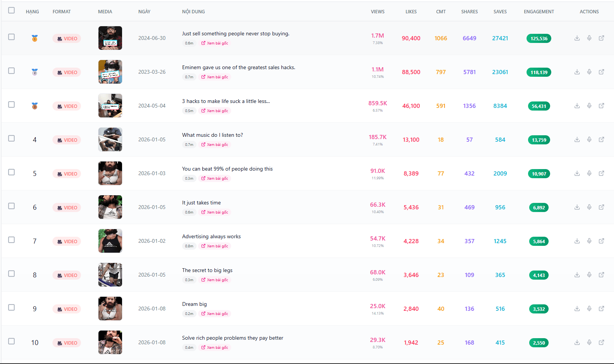Check the select-all checkbox in the table header
The width and height of the screenshot is (614, 364).
coord(11,10)
